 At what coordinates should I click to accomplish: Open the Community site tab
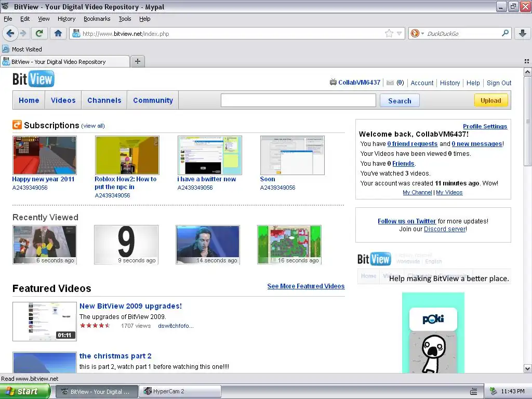[153, 100]
